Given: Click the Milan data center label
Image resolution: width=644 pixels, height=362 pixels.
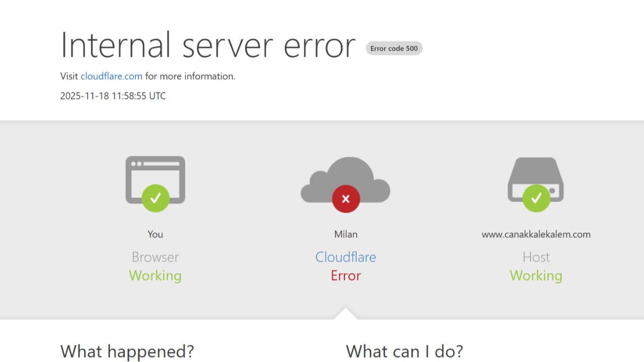Looking at the screenshot, I should (346, 234).
